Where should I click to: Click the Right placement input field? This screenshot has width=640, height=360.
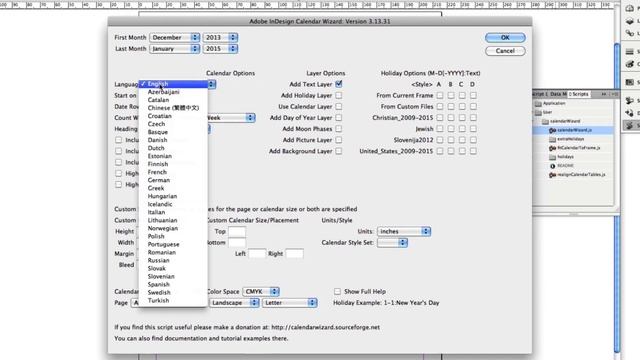294,253
